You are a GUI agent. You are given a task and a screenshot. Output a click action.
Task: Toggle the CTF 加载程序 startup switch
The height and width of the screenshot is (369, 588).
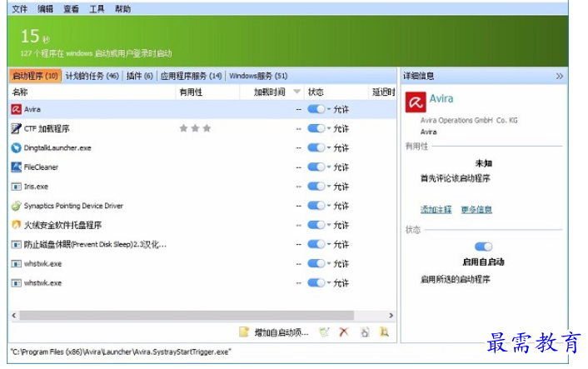316,128
